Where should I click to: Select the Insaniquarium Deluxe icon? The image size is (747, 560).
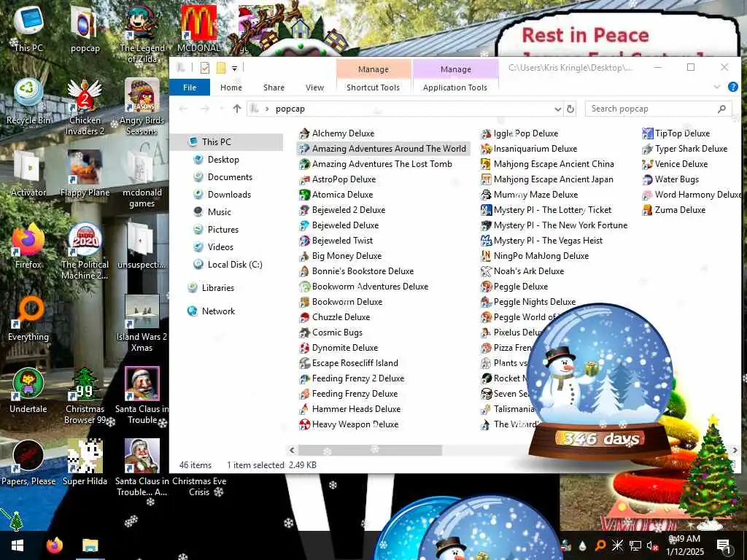pos(486,149)
